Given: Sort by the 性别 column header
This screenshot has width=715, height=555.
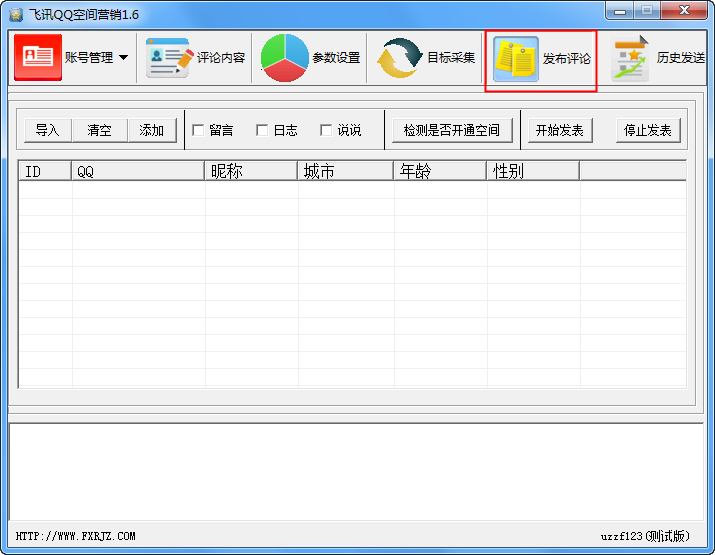Looking at the screenshot, I should point(533,171).
